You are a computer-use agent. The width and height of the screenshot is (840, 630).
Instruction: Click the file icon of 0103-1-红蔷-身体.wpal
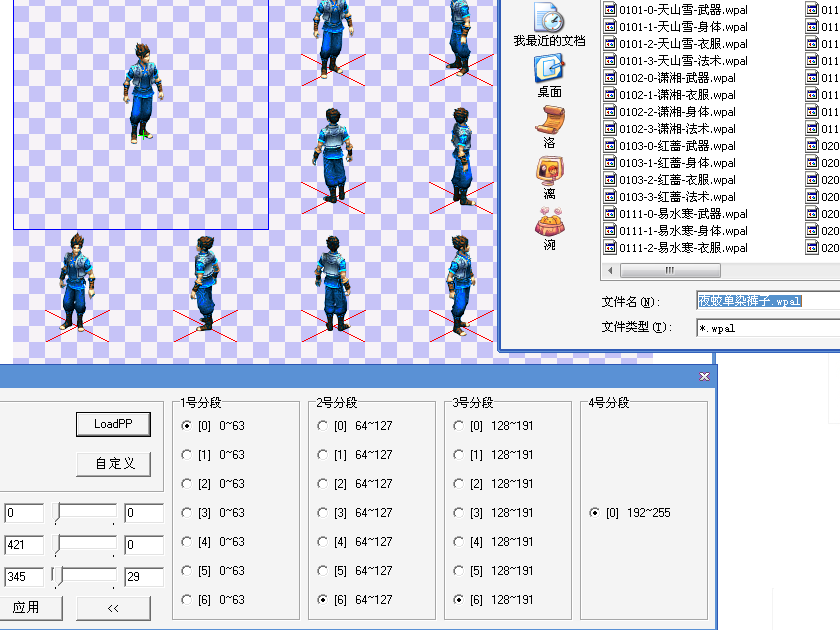coord(610,163)
